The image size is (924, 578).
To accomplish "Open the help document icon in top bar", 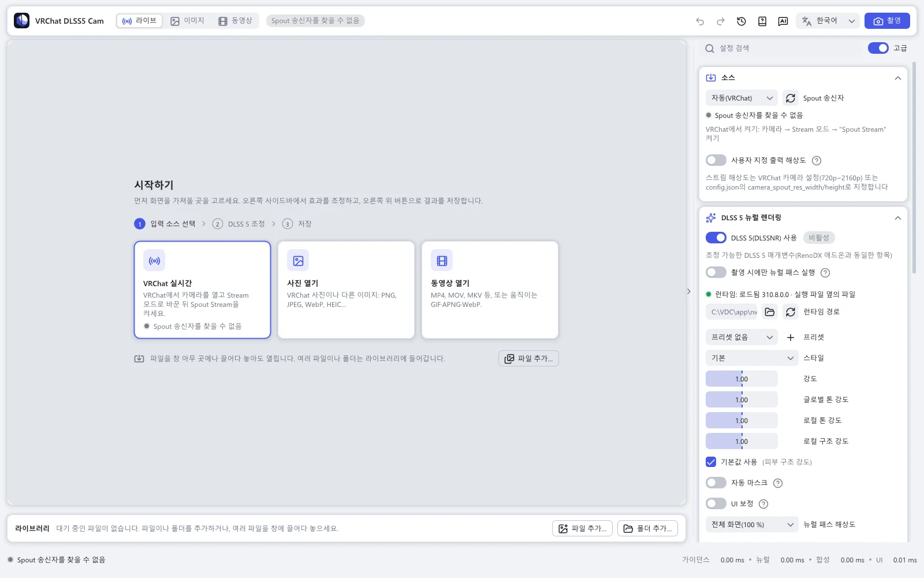I will [x=762, y=21].
